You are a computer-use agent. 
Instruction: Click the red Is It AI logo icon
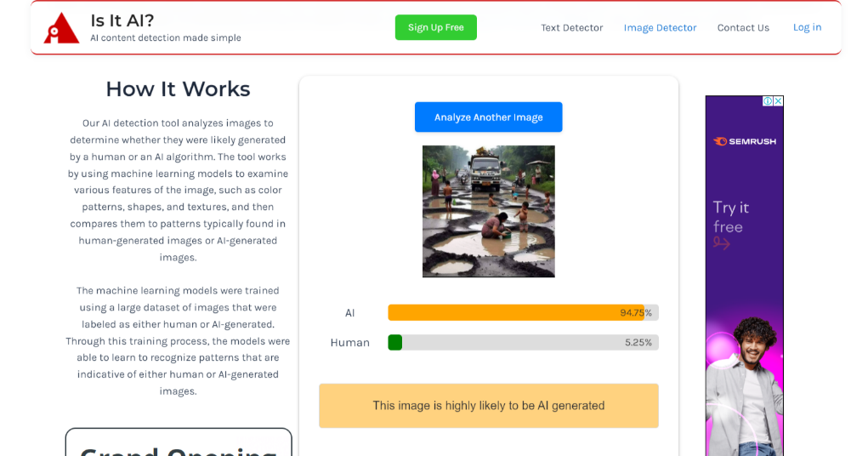61,28
